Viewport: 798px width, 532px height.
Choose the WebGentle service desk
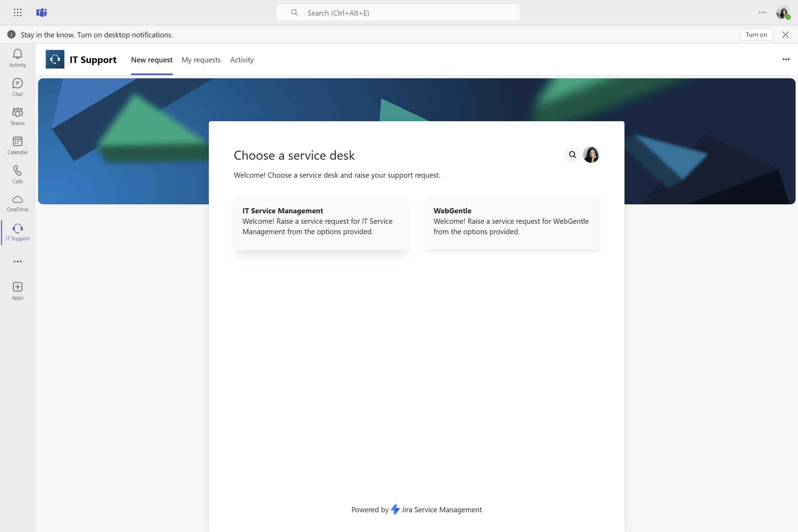click(x=512, y=223)
